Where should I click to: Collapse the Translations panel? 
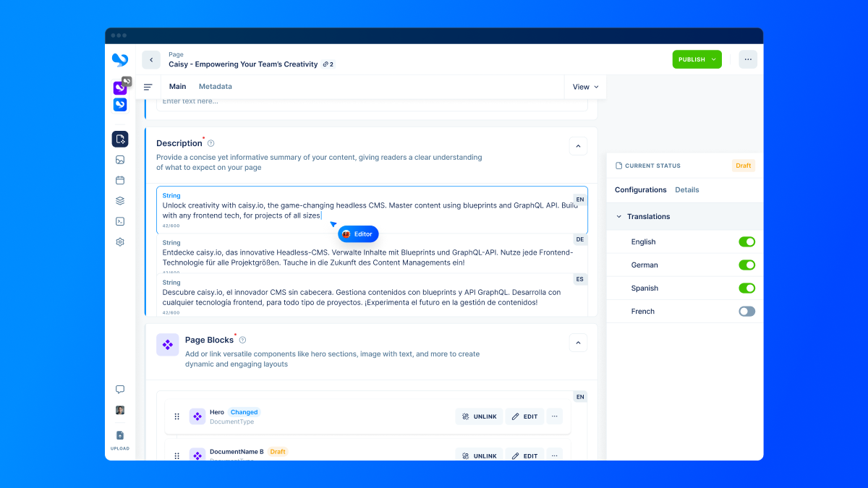click(x=618, y=216)
